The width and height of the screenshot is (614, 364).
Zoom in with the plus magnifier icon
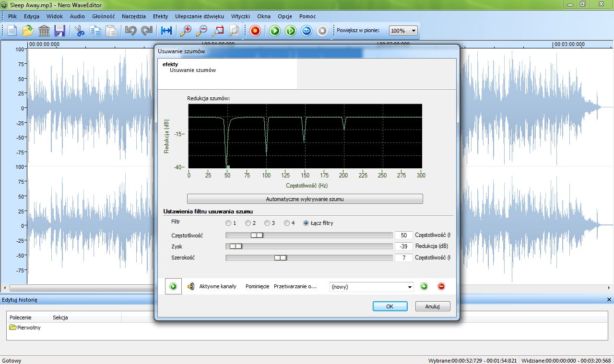point(186,31)
